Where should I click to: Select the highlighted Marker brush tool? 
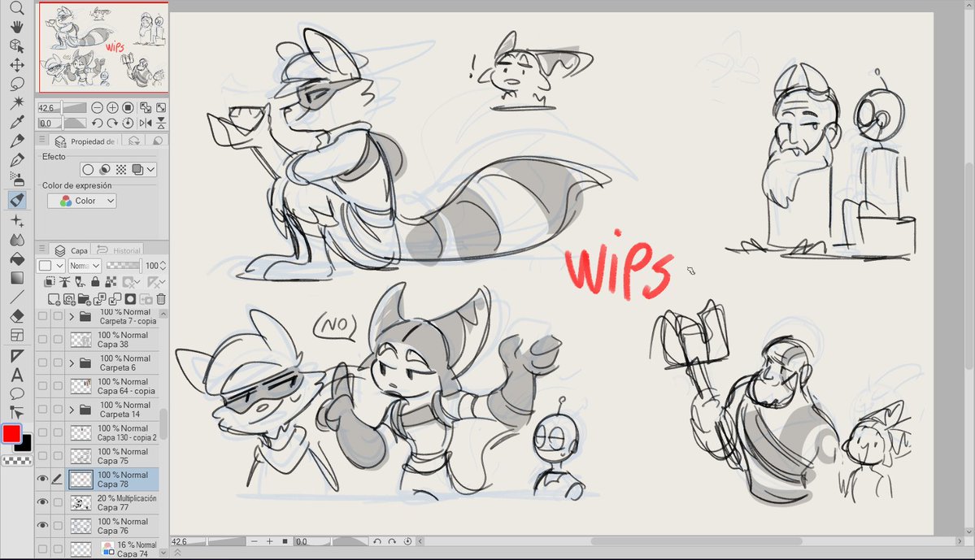[17, 199]
